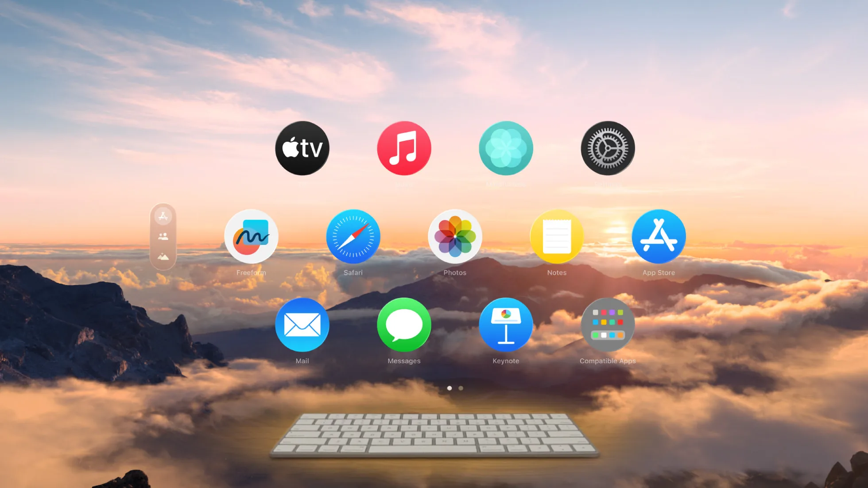Toggle the teal Marble app
Screen dimensions: 868x488
pos(506,148)
